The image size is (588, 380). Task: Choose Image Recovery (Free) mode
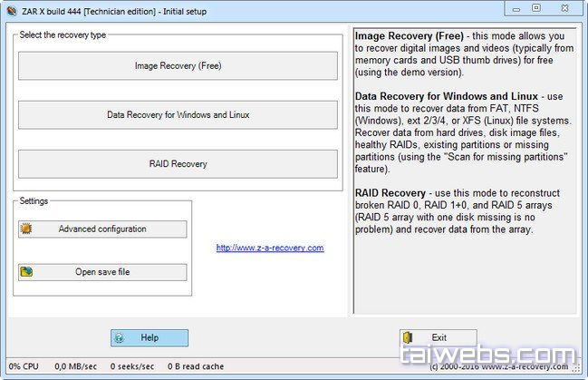178,66
